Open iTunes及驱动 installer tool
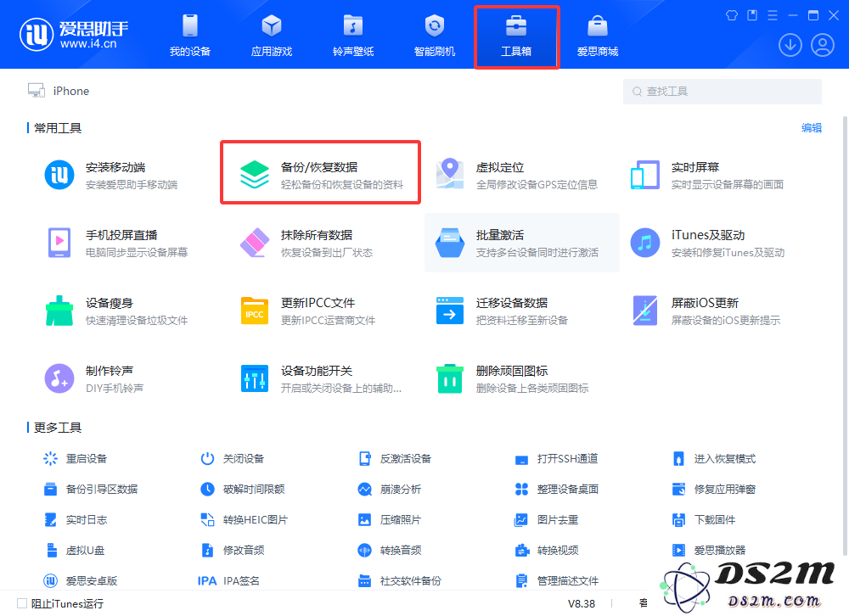Image resolution: width=849 pixels, height=616 pixels. (708, 243)
